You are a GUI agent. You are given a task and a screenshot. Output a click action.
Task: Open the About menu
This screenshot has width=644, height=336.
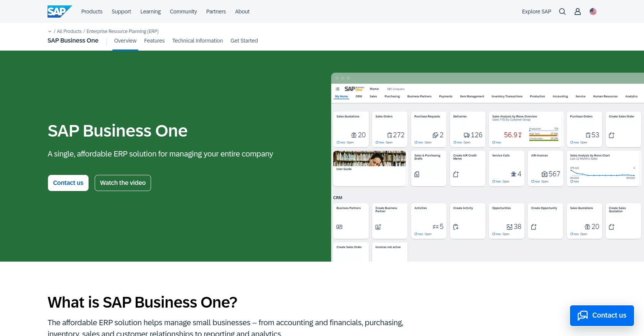242,12
